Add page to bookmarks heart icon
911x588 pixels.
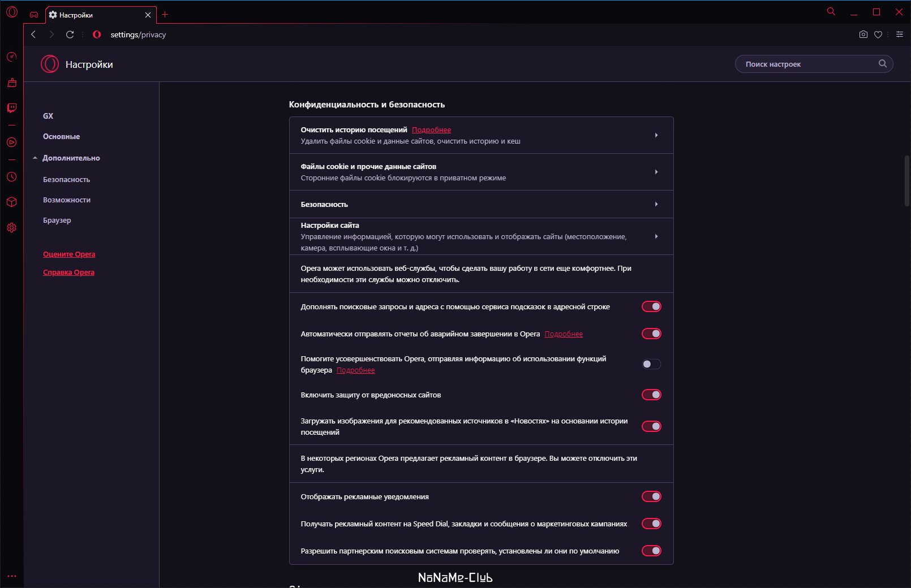[x=878, y=34]
